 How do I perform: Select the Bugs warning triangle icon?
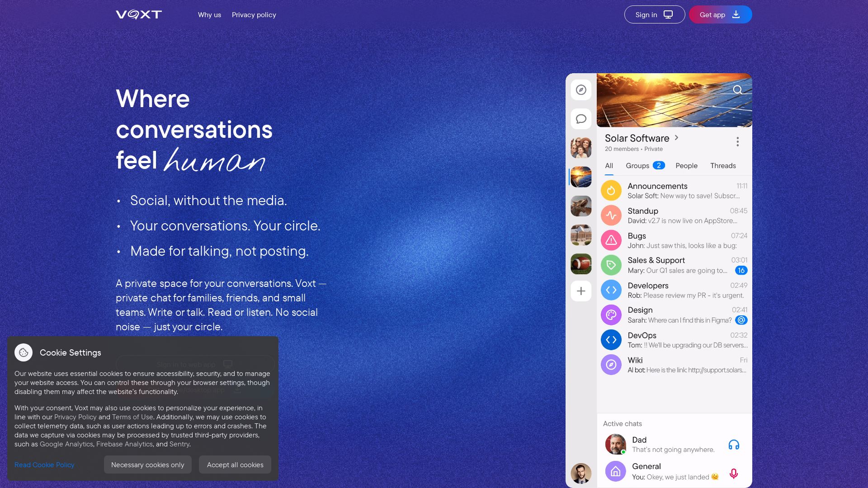[611, 240]
